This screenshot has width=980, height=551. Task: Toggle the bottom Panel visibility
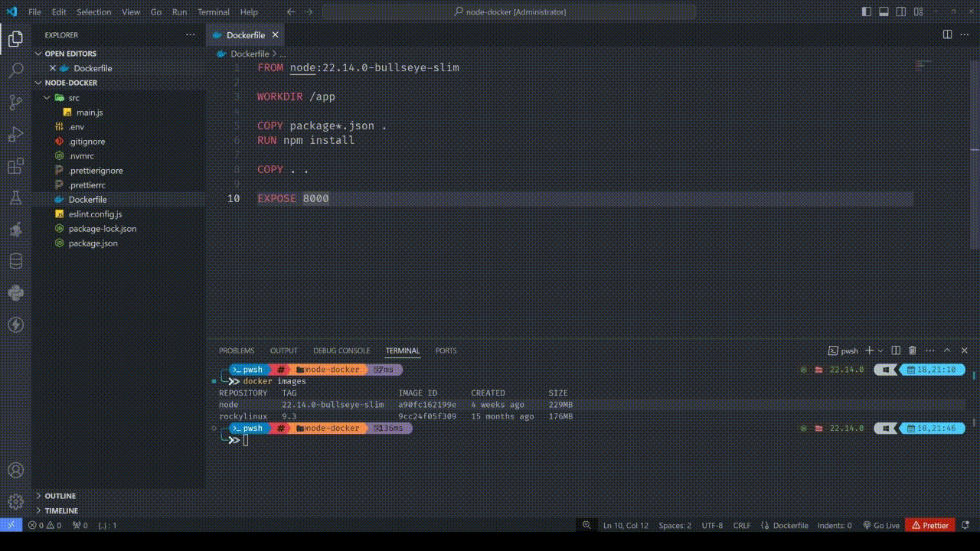pyautogui.click(x=884, y=11)
